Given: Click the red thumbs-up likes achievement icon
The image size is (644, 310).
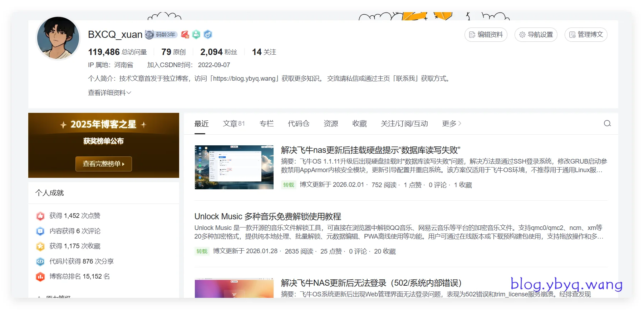Looking at the screenshot, I should click(40, 216).
